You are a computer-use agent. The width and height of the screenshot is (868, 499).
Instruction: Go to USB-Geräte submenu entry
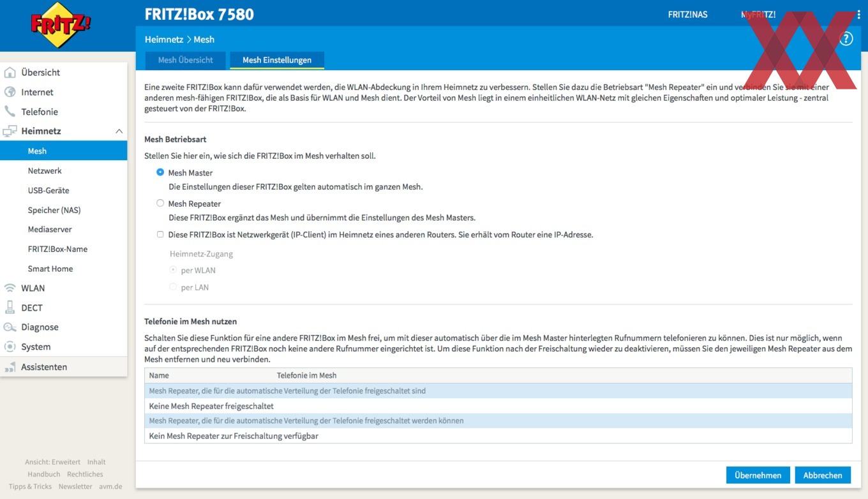click(x=49, y=190)
